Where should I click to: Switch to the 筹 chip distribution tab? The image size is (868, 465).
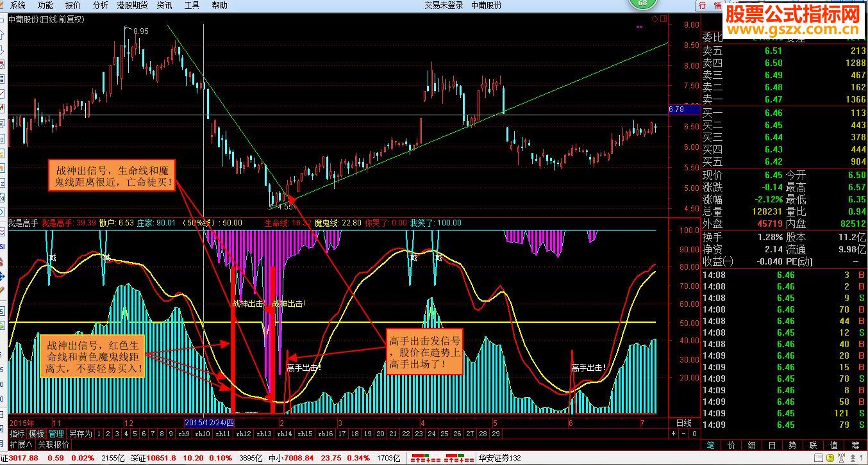click(x=855, y=445)
